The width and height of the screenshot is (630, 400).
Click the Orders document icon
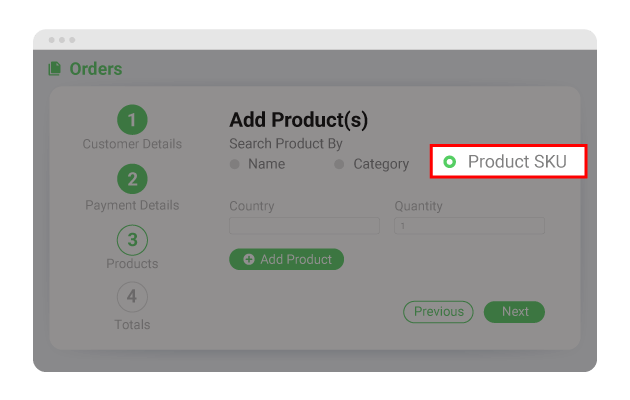(x=54, y=69)
